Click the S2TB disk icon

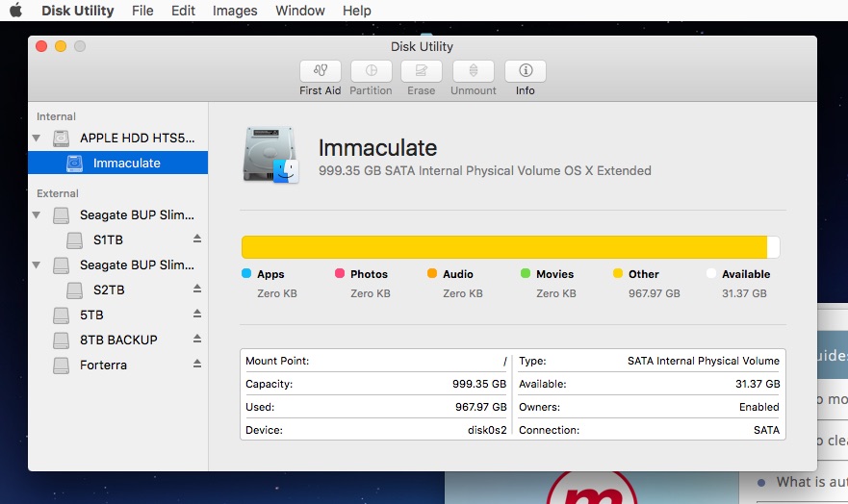pyautogui.click(x=75, y=290)
